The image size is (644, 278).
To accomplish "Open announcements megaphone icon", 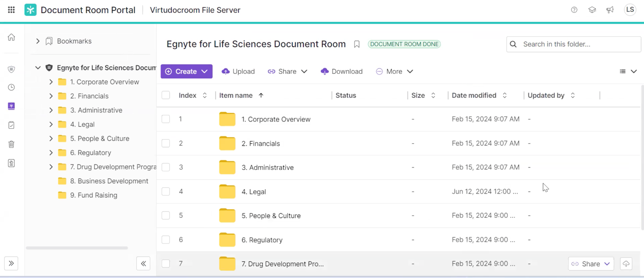I will [x=610, y=10].
